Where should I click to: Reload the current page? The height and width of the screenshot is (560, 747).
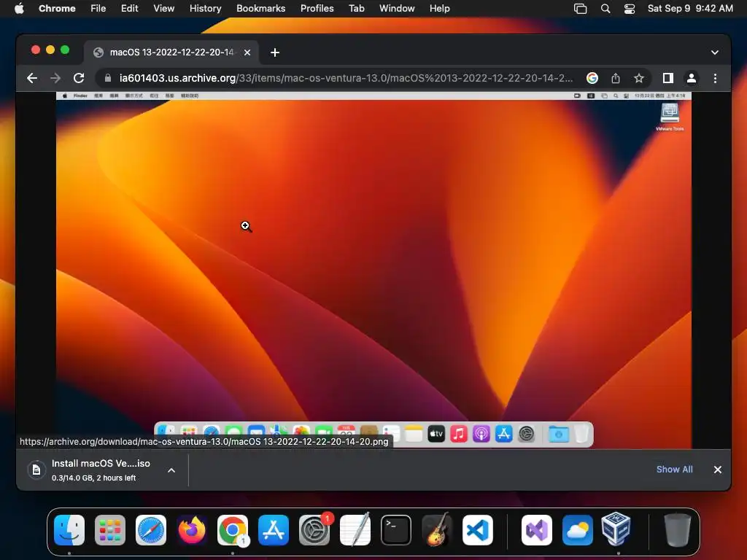79,78
